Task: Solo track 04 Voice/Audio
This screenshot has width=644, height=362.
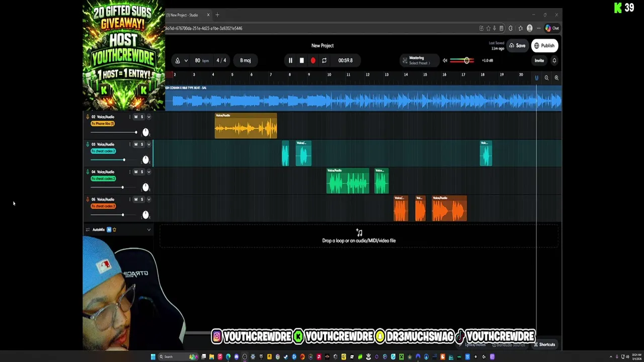Action: 142,172
